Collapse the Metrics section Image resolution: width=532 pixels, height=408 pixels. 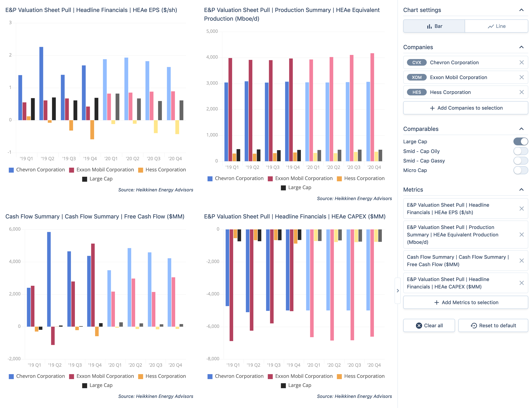click(x=521, y=189)
